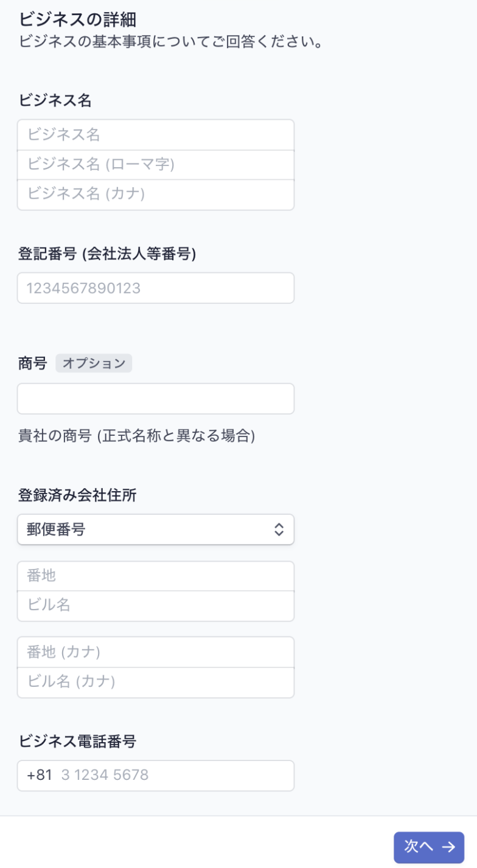Click the ビル名 (カナ) field

[156, 682]
